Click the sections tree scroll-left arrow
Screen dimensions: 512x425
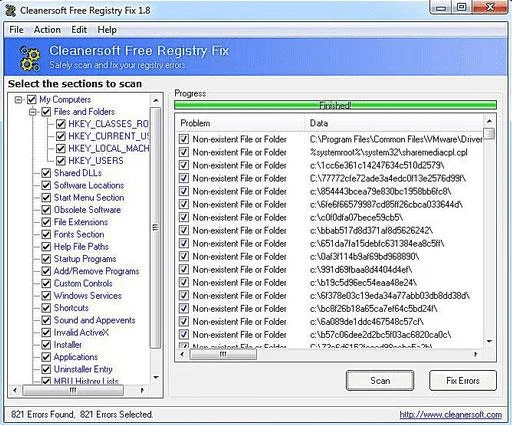(15, 390)
